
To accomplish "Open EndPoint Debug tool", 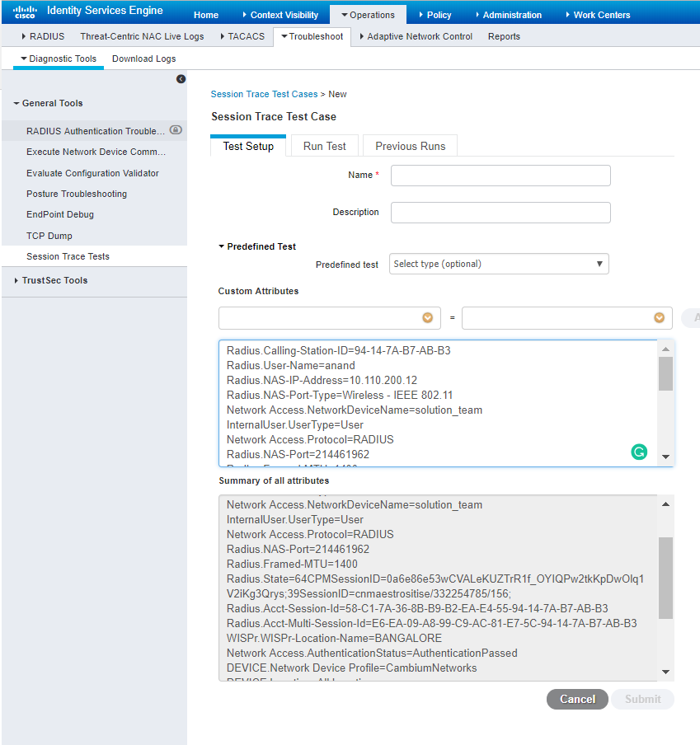I will [x=60, y=214].
